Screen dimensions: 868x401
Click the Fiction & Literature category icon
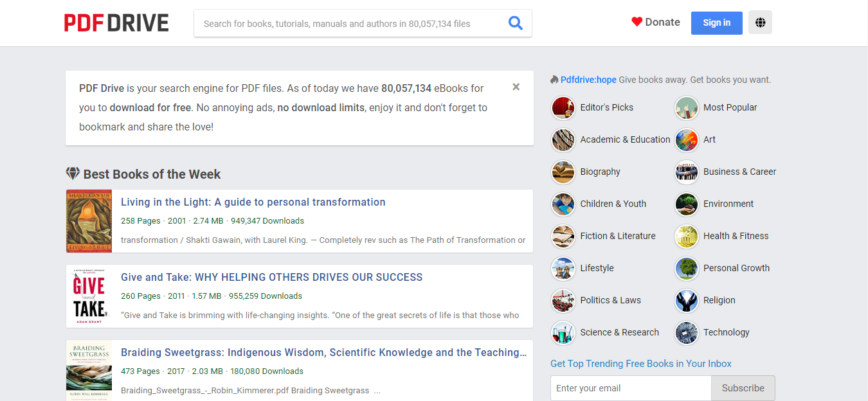click(x=563, y=236)
